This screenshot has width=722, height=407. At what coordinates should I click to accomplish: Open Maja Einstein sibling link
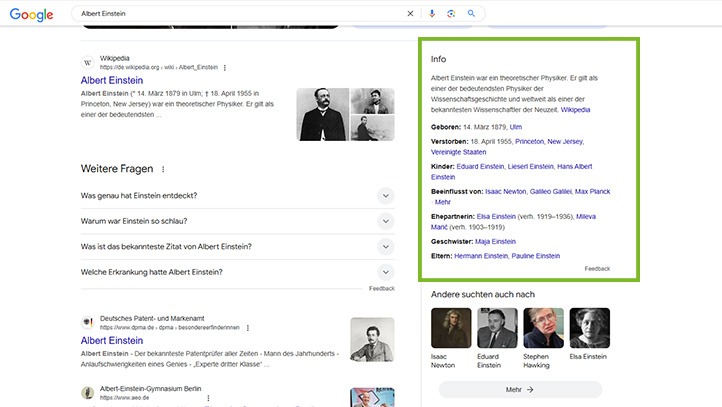coord(495,241)
